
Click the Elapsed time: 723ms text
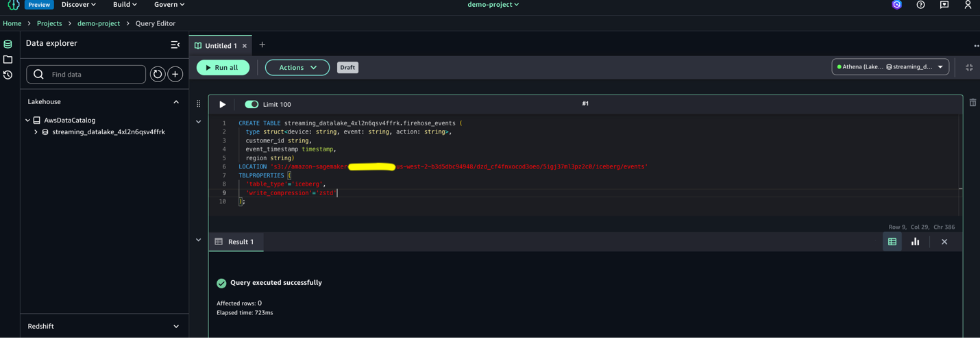pyautogui.click(x=245, y=313)
